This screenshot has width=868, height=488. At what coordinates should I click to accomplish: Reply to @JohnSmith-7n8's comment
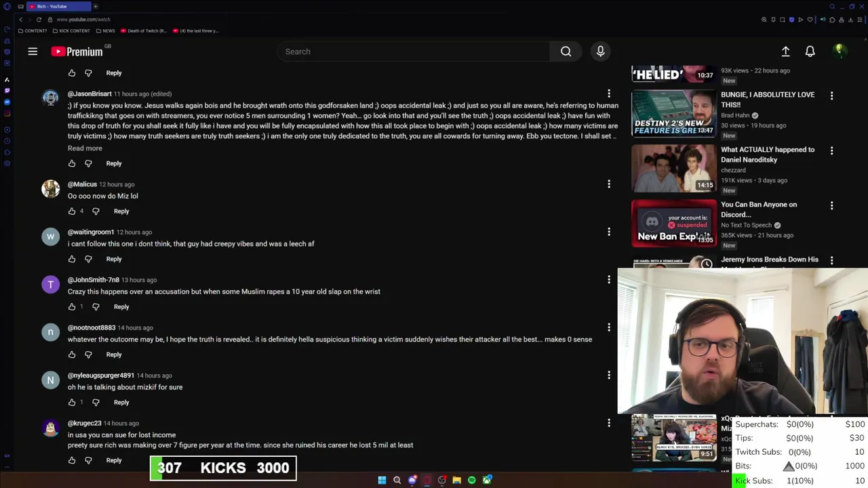click(121, 306)
